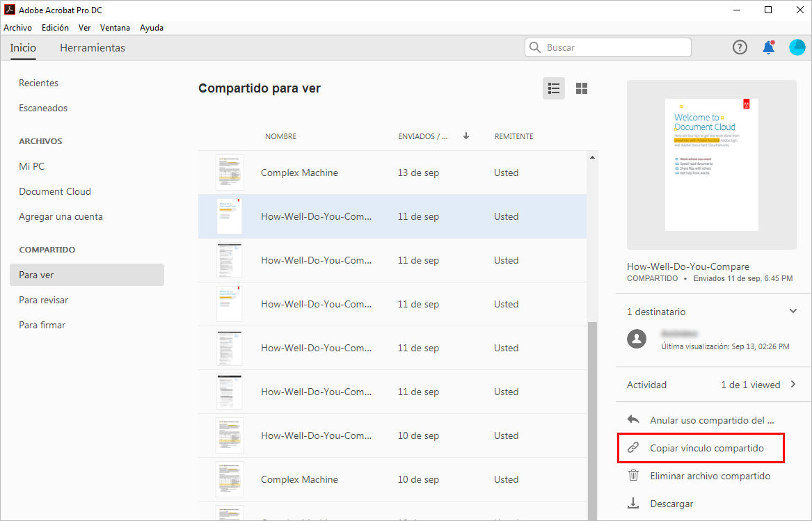Click thumbnail of the highlighted How-Well-Do-You-Com row
The width and height of the screenshot is (812, 521).
pos(230,216)
